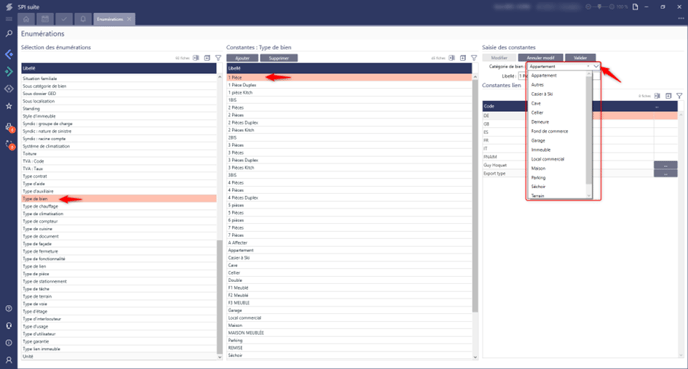Select Type de chauffage in enumeration list
Screen dimensions: 688x369
[118, 206]
